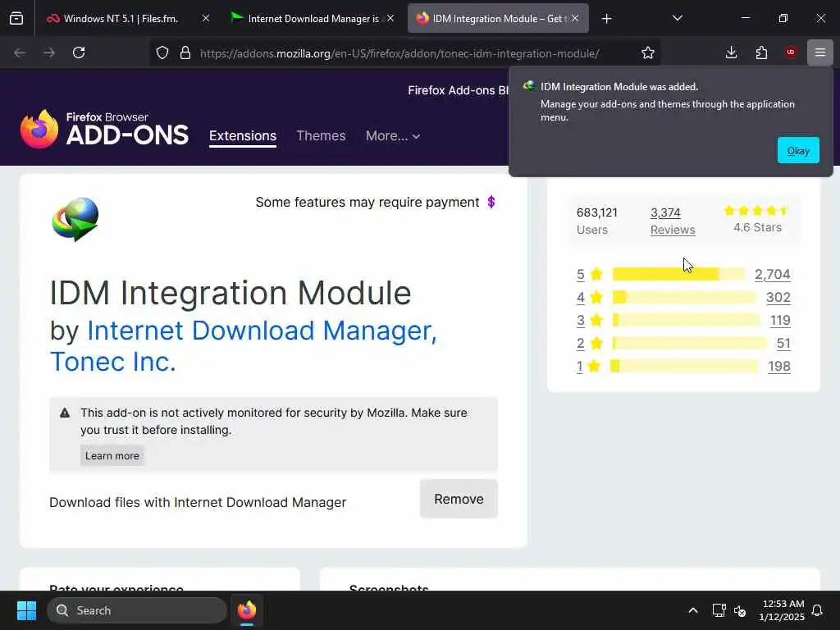Open the Extensions puzzle icon
Screen dimensions: 840x630
(x=761, y=52)
